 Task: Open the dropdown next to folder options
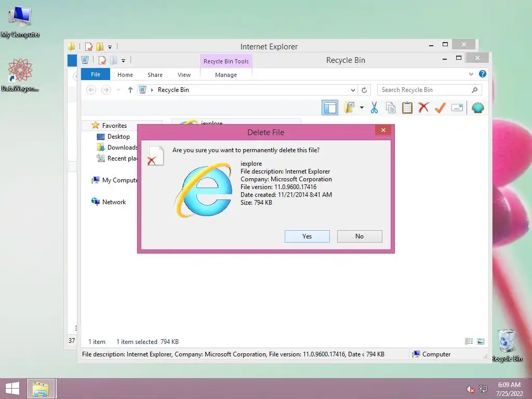pos(362,108)
